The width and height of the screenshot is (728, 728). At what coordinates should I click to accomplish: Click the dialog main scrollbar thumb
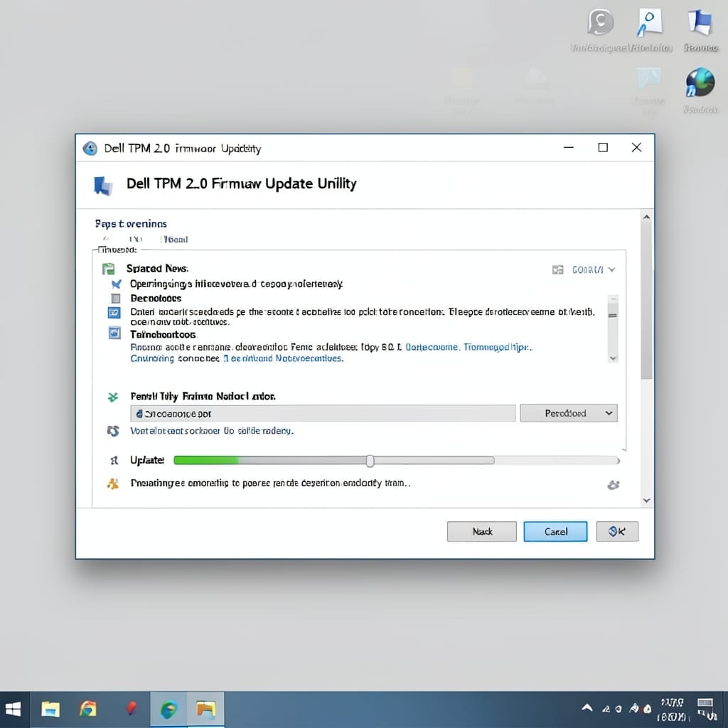coord(646,301)
